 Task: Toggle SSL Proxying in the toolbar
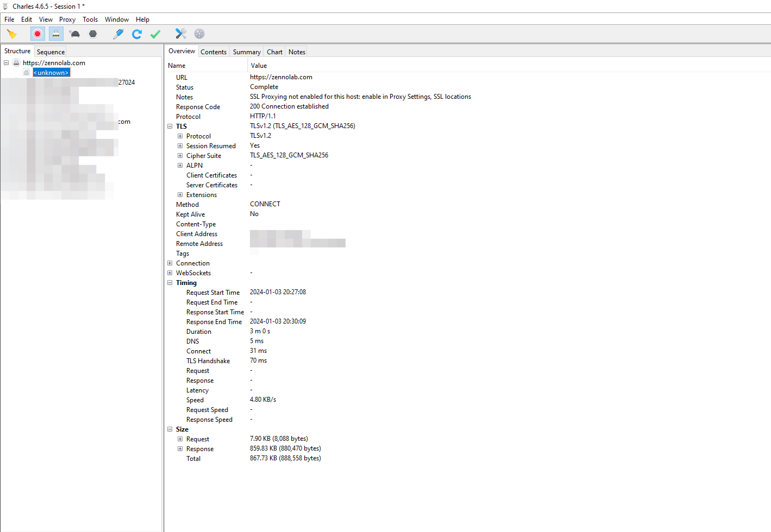coord(56,34)
